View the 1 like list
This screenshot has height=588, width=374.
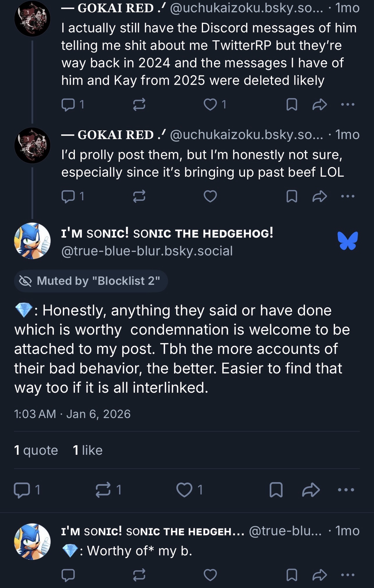coord(88,450)
